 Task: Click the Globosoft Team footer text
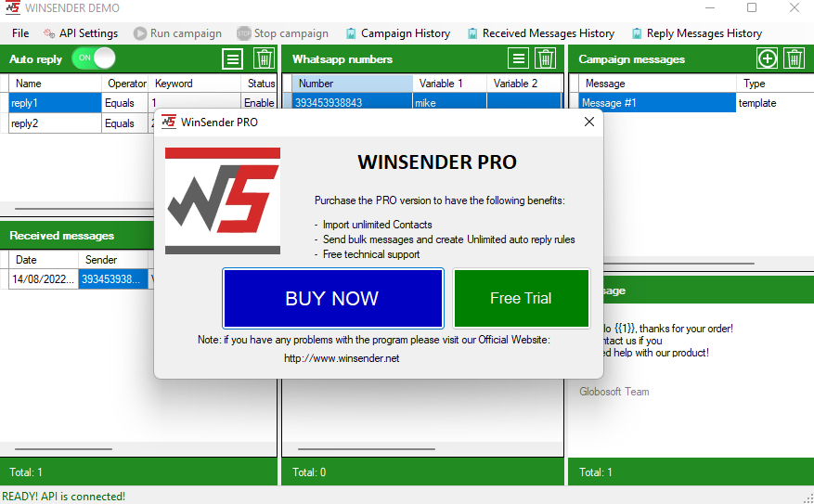tap(614, 392)
